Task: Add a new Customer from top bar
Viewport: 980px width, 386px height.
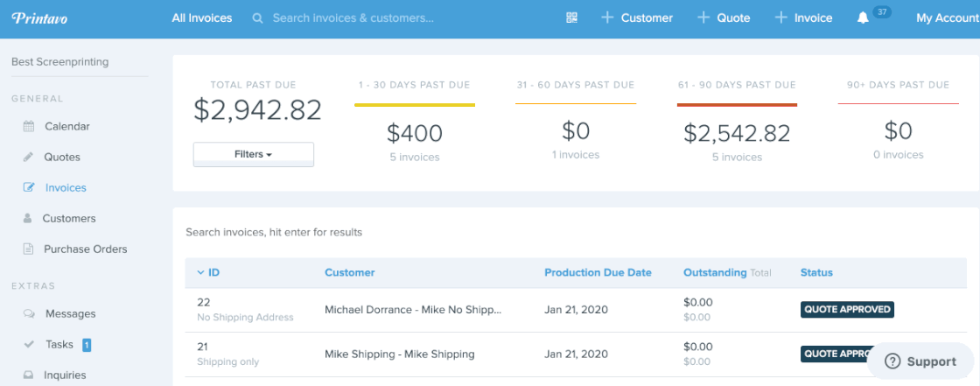Action: click(637, 18)
